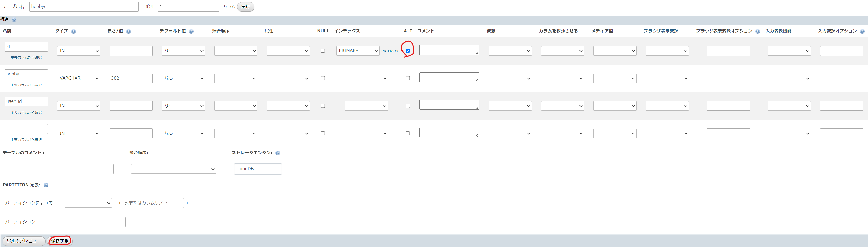The width and height of the screenshot is (868, 247).
Task: Open help icon next to 構造 heading
Action: (14, 20)
